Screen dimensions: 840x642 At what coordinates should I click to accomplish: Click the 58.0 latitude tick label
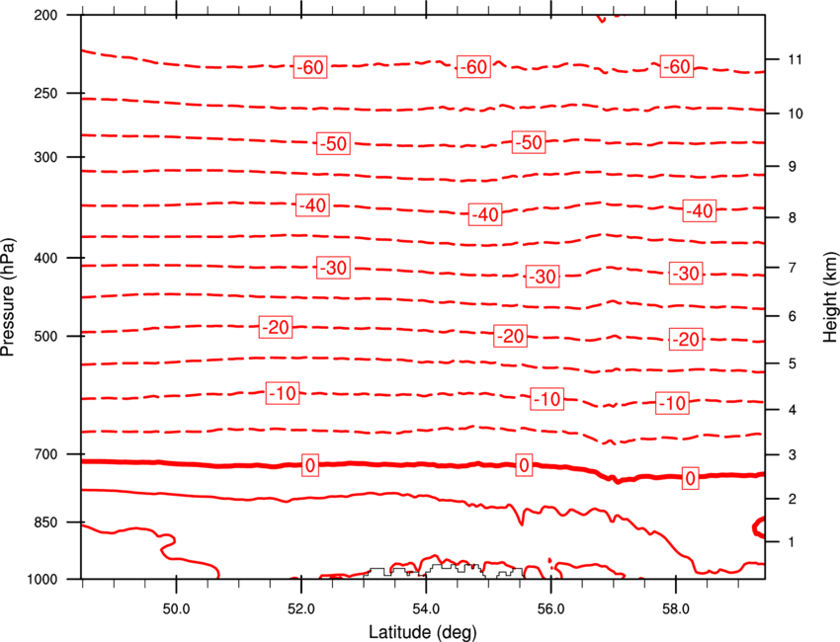(x=676, y=608)
